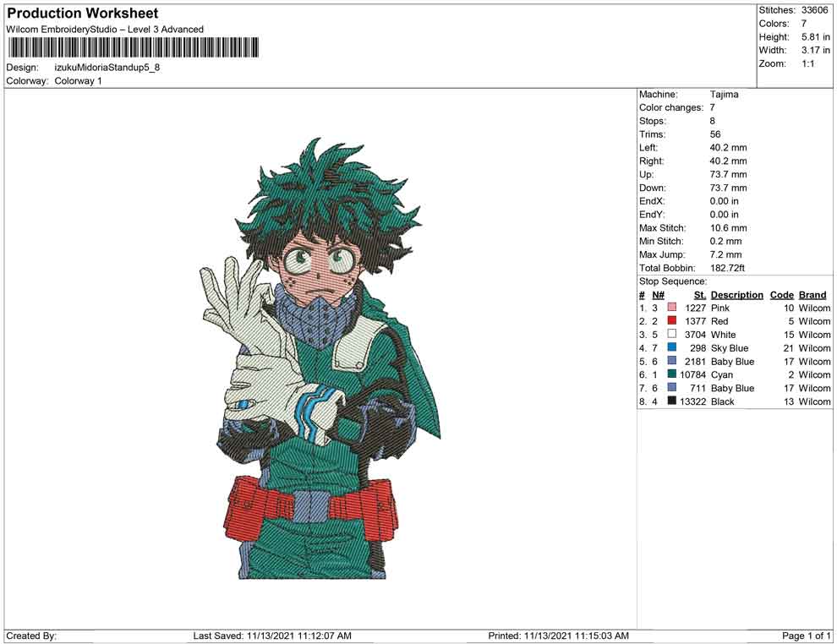Click the Max Stitch value '10.6 mm'
Screen dimensions: 837x644
click(729, 228)
